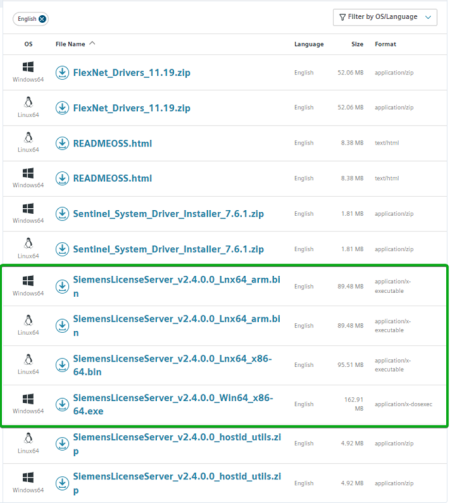The image size is (450, 503).
Task: Open SiemensLicenseServer_v2.4.0.0_Lnx64_x86-64.bin link
Action: 172,365
